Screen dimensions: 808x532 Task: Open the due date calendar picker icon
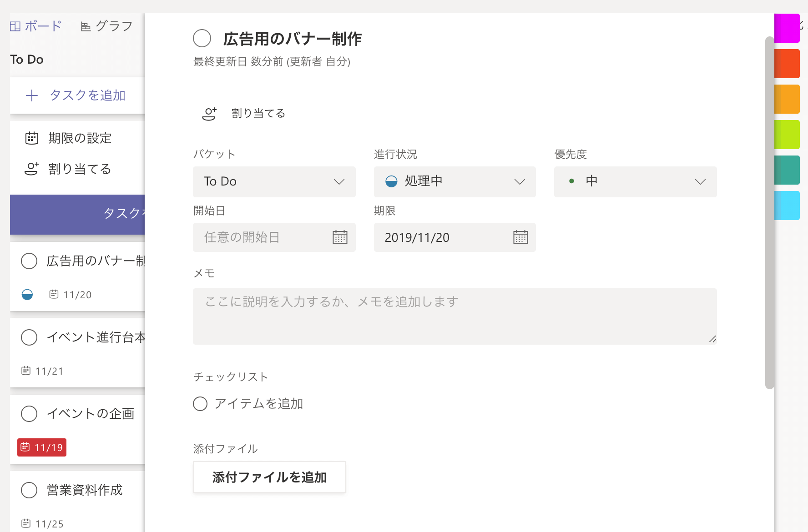point(520,237)
